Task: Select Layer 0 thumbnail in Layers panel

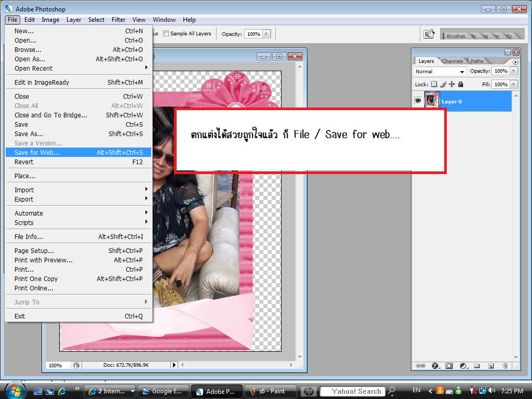Action: point(432,101)
